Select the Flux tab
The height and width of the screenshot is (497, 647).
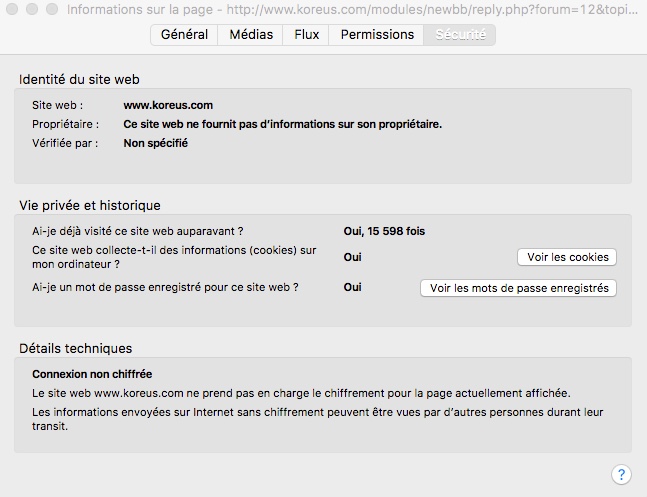pos(307,34)
